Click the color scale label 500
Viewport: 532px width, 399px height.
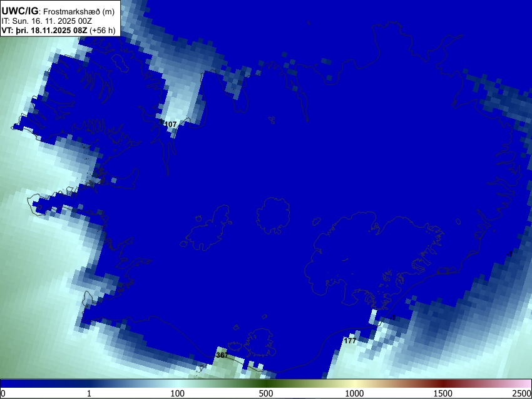266,393
